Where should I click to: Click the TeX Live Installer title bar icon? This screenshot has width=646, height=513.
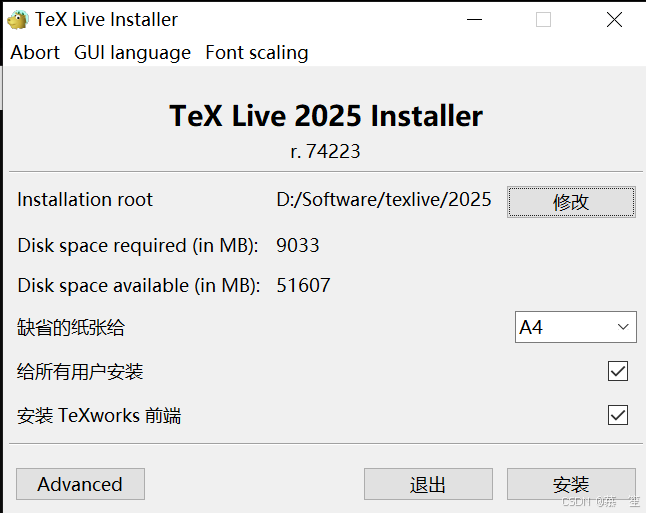tap(18, 19)
